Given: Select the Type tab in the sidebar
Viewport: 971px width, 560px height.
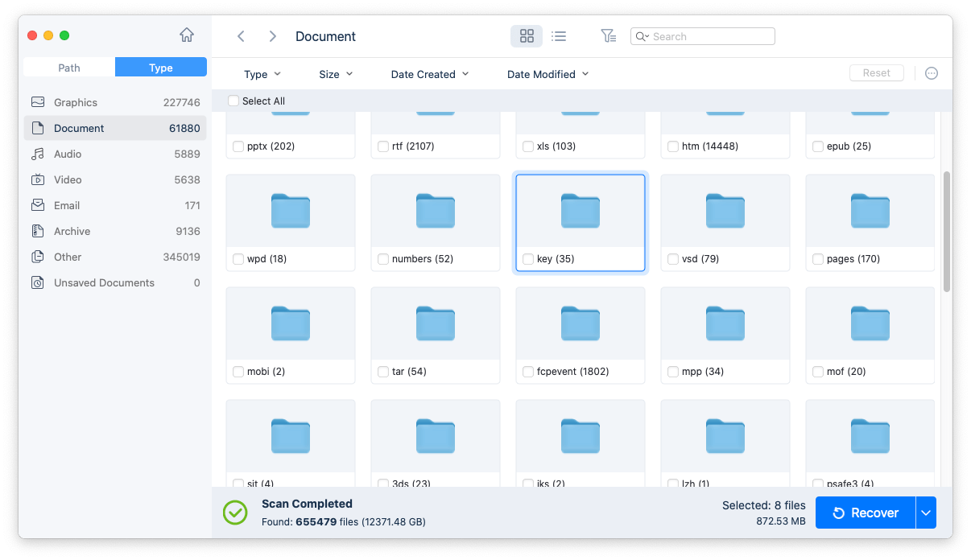Looking at the screenshot, I should [x=160, y=68].
